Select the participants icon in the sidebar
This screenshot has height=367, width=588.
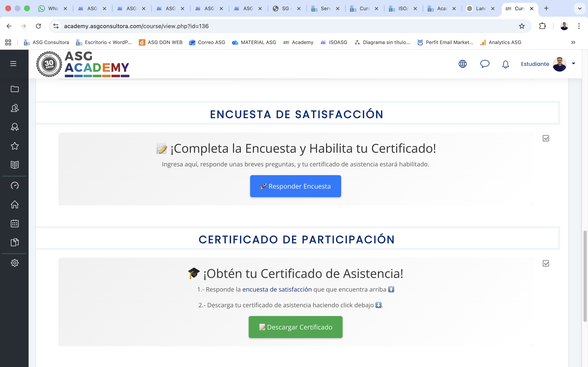pos(14,108)
